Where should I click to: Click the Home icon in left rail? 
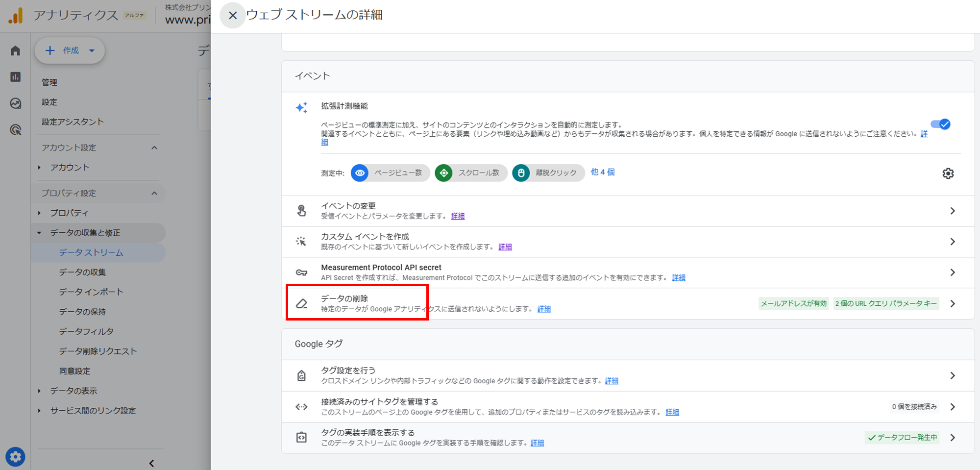pyautogui.click(x=15, y=51)
